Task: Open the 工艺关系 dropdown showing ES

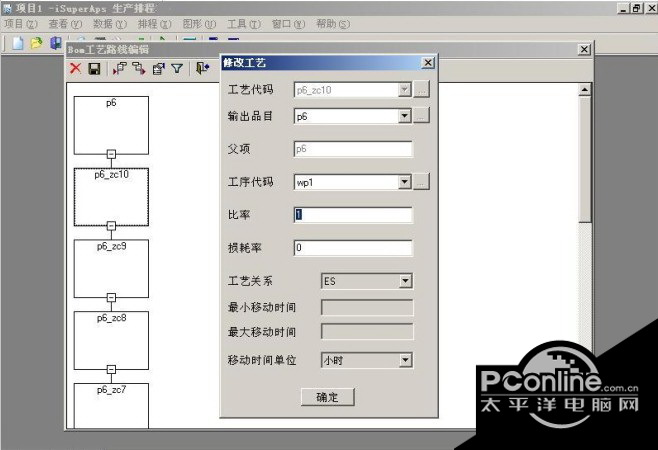Action: [x=405, y=281]
